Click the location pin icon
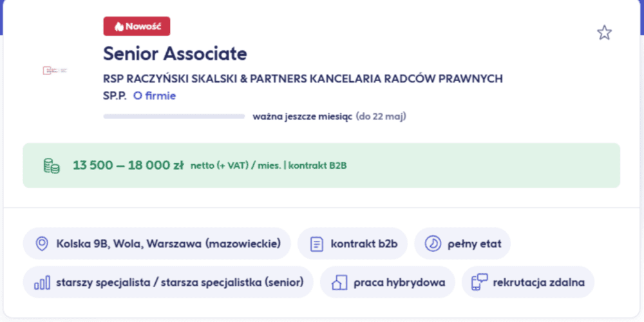The width and height of the screenshot is (644, 322). tap(42, 243)
